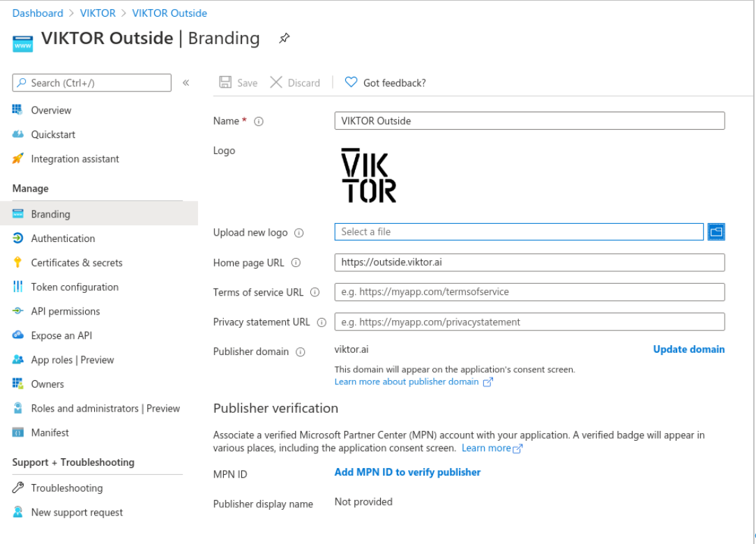Go to API permissions page
Screen dimensions: 756x544
(x=66, y=312)
